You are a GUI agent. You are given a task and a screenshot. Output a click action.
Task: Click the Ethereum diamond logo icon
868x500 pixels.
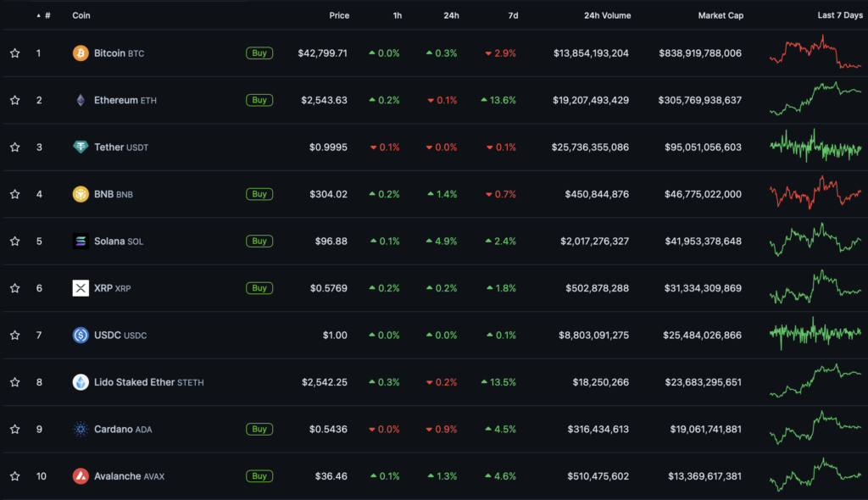81,100
